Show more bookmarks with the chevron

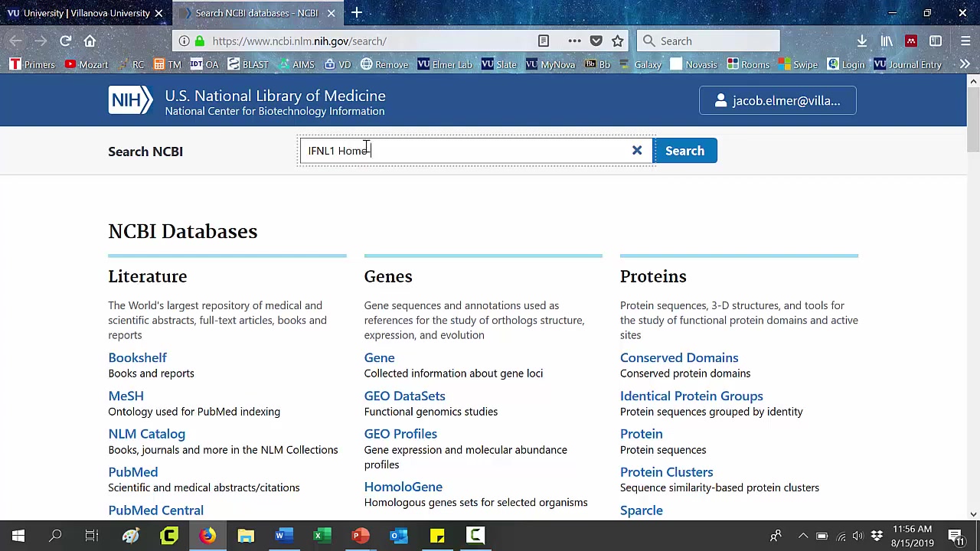tap(965, 64)
